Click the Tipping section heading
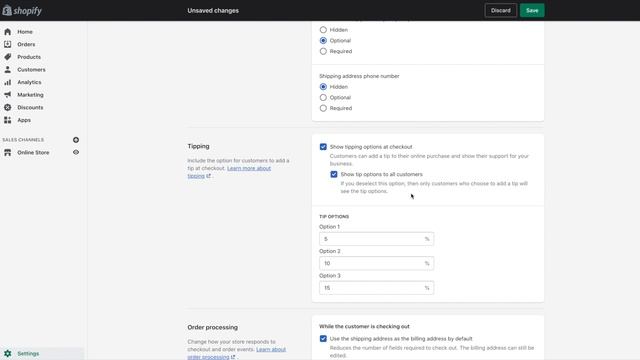The image size is (640, 360). coord(198,146)
